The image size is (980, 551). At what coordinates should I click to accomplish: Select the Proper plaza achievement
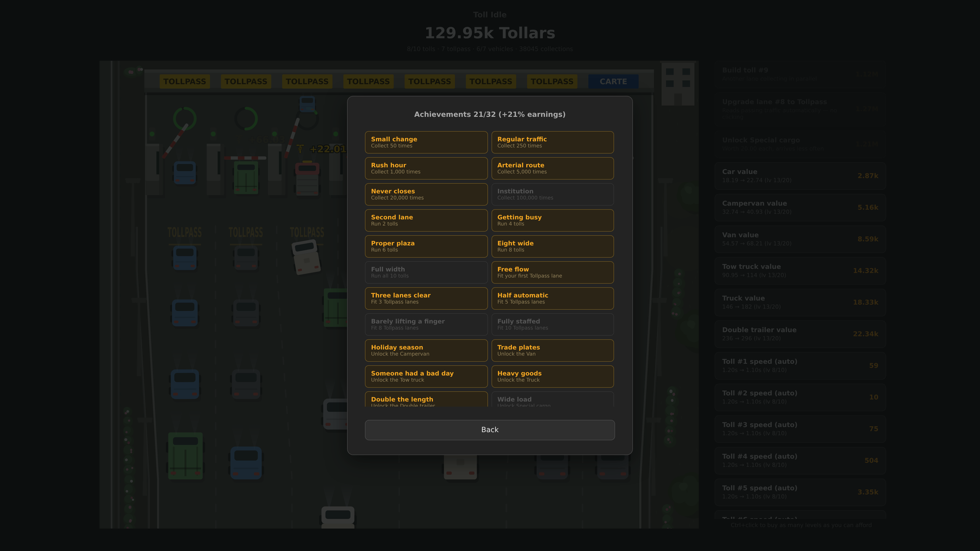click(x=426, y=246)
